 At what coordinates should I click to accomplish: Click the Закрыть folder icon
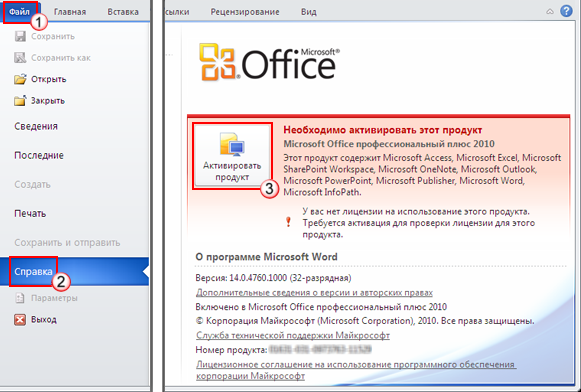tap(20, 100)
